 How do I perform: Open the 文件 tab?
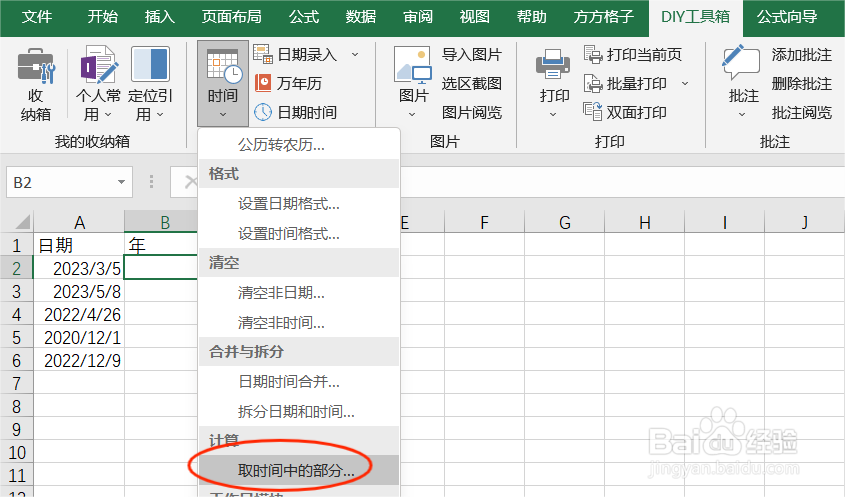point(37,17)
